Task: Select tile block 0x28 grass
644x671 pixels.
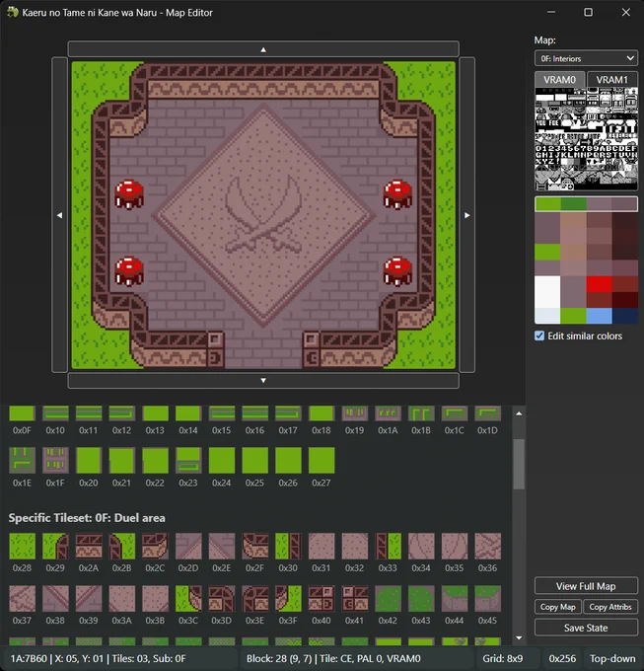Action: pyautogui.click(x=23, y=546)
